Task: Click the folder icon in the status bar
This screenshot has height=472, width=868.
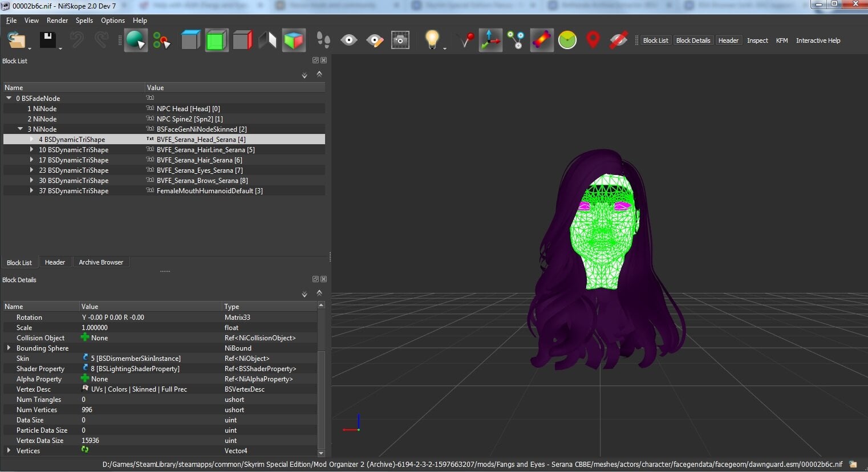Action: click(853, 464)
